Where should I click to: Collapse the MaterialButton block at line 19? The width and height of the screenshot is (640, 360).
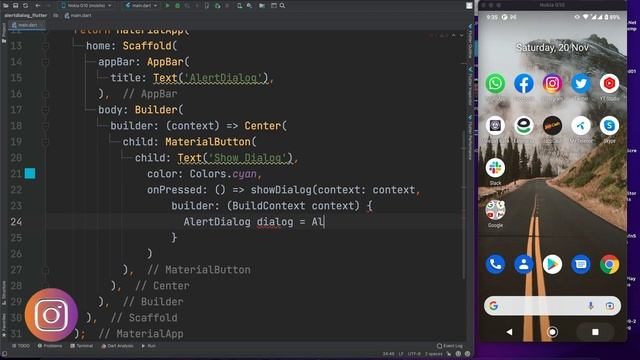click(45, 142)
